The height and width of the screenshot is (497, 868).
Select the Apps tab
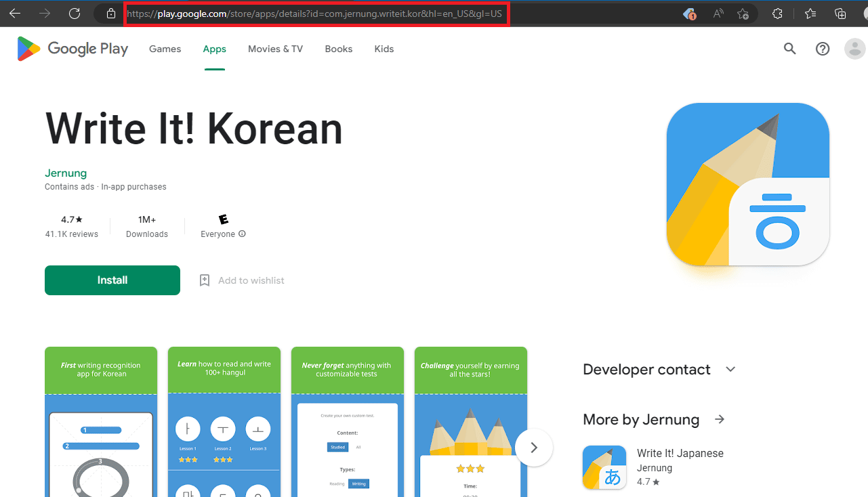[x=215, y=49]
